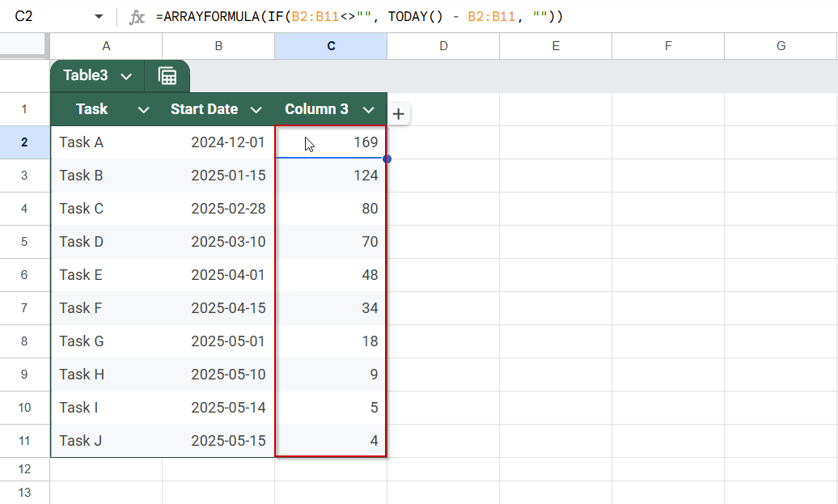This screenshot has width=838, height=504.
Task: Select cell with value 4
Action: 331,440
